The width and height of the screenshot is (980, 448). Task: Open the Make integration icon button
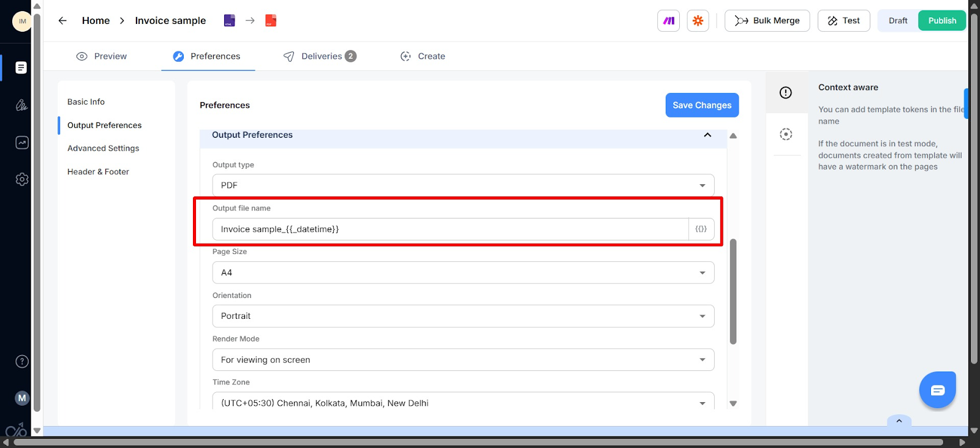point(668,21)
